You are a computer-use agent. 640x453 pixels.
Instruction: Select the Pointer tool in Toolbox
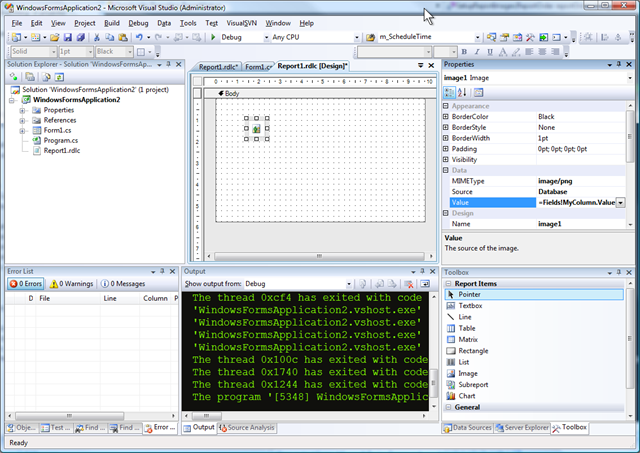(x=534, y=294)
